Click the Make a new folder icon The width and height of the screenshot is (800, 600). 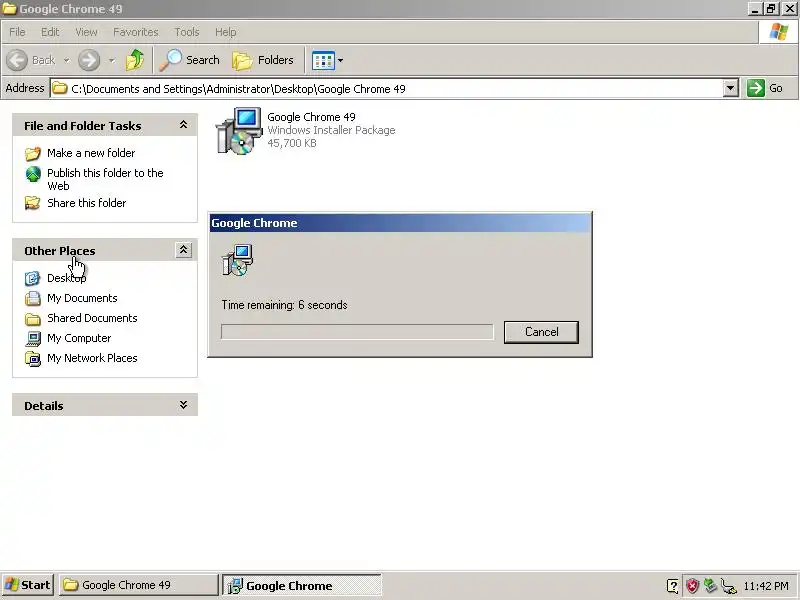33,153
